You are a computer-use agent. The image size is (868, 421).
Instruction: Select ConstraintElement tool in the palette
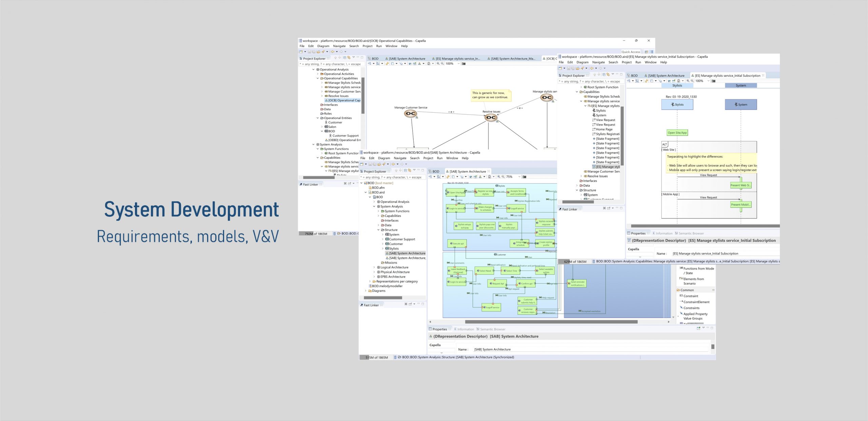pyautogui.click(x=694, y=302)
